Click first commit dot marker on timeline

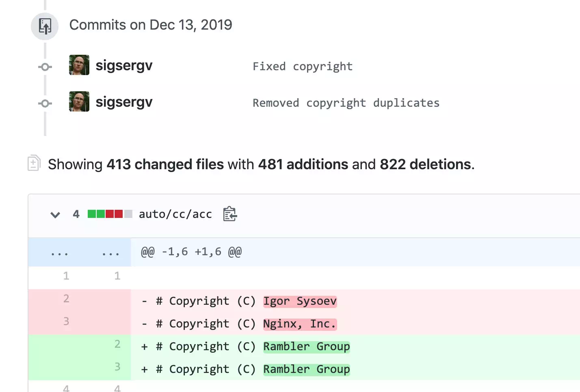(45, 67)
